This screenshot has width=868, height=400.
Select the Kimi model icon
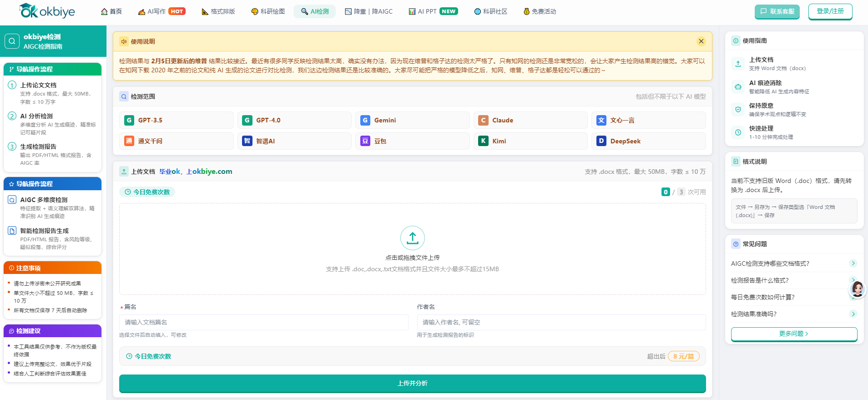click(x=483, y=141)
